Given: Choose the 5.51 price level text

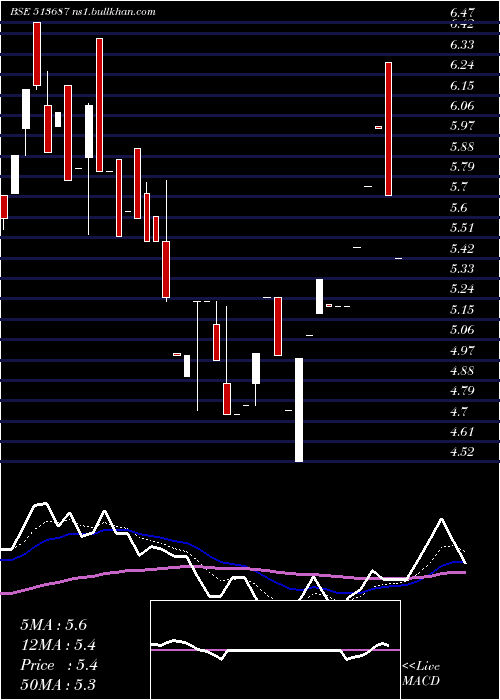Looking at the screenshot, I should (x=462, y=228).
